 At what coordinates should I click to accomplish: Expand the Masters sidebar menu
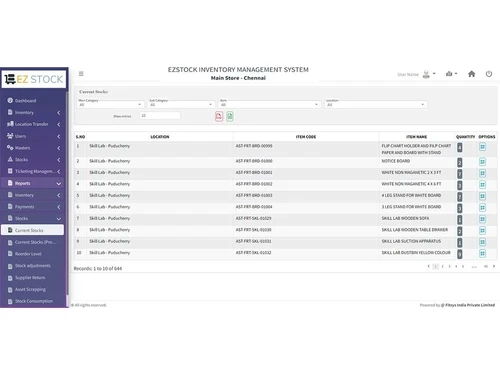[33, 148]
